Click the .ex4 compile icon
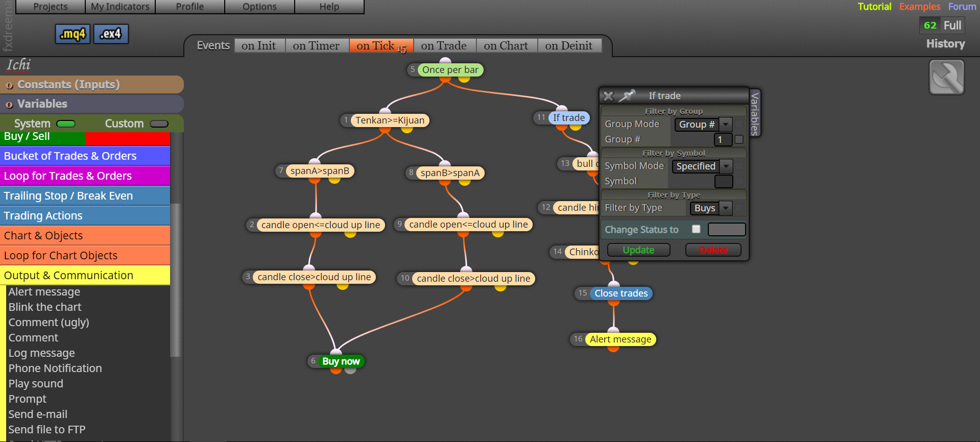 pos(111,34)
